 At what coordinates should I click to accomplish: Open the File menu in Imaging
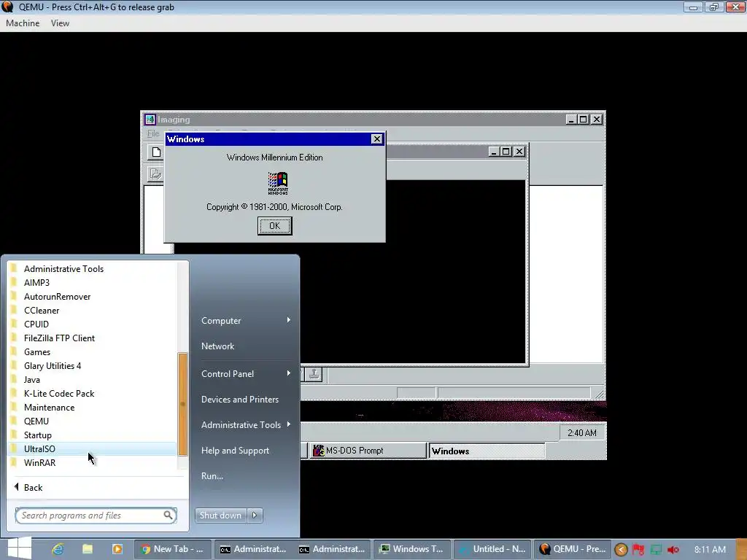click(153, 134)
